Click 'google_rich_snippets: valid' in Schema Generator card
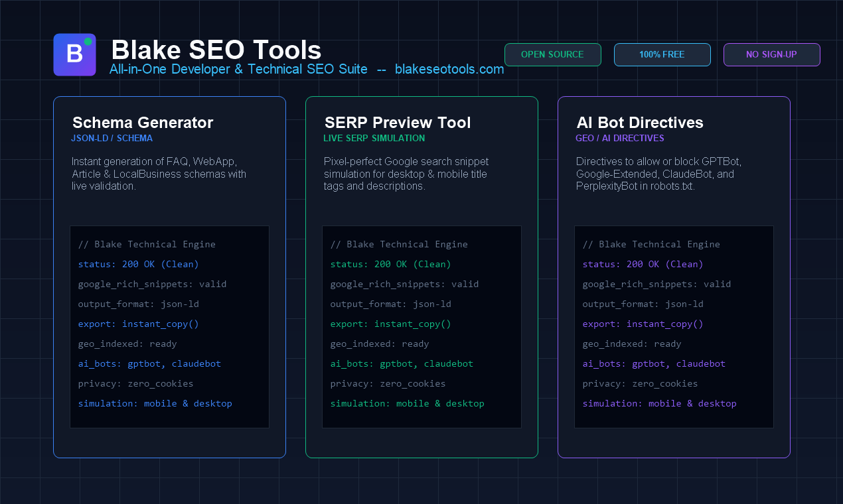This screenshot has height=504, width=843. [153, 284]
